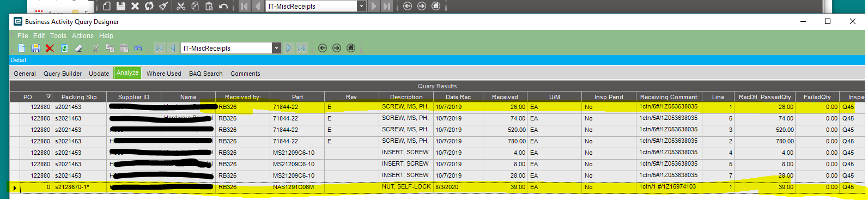Click the Paste clipboard icon in the BAQ Designer toolbar
The height and width of the screenshot is (200, 868).
tap(124, 48)
